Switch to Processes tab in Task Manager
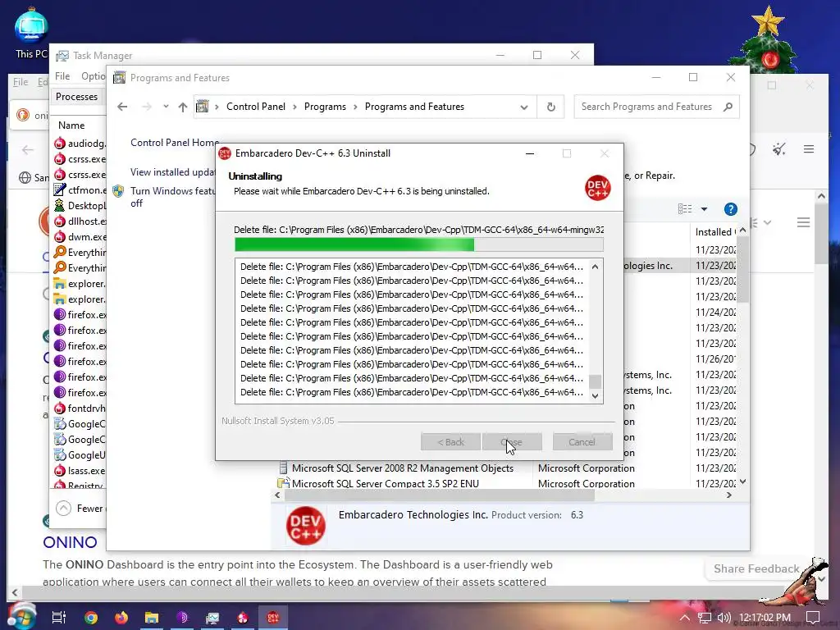The image size is (840, 630). pos(76,97)
